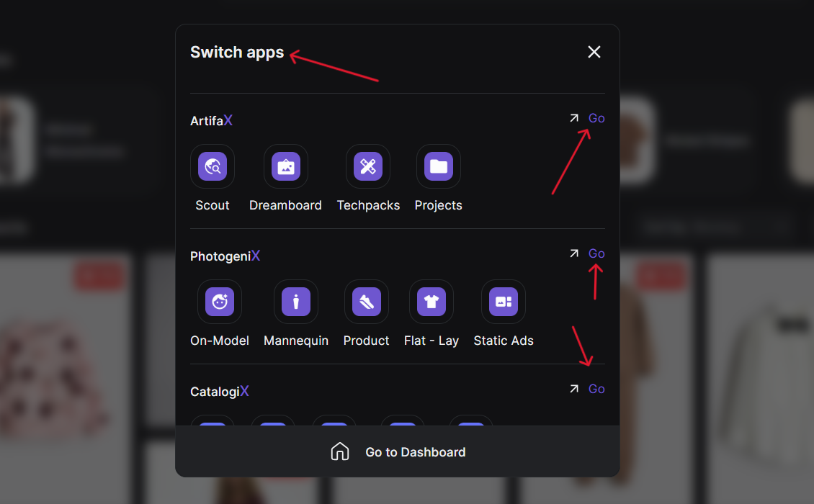Screen dimensions: 814x504
Task: Open the Dreamboard app icon
Action: (x=286, y=166)
